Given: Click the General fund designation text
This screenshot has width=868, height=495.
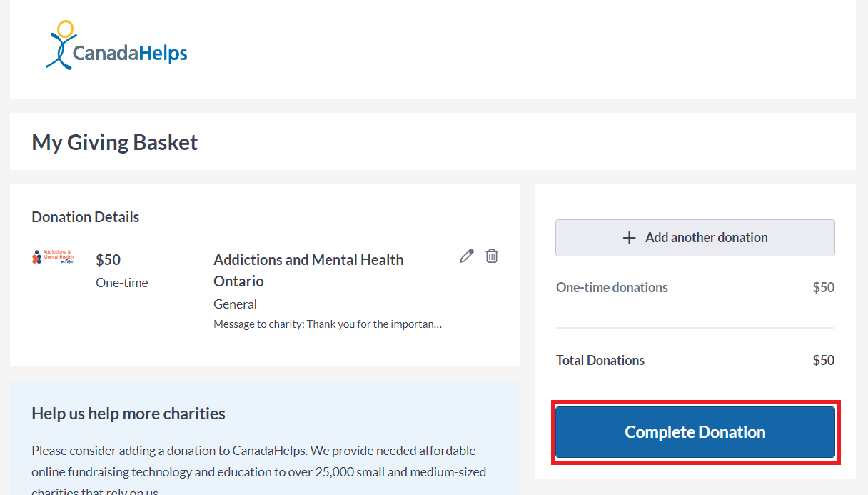Looking at the screenshot, I should pos(235,304).
